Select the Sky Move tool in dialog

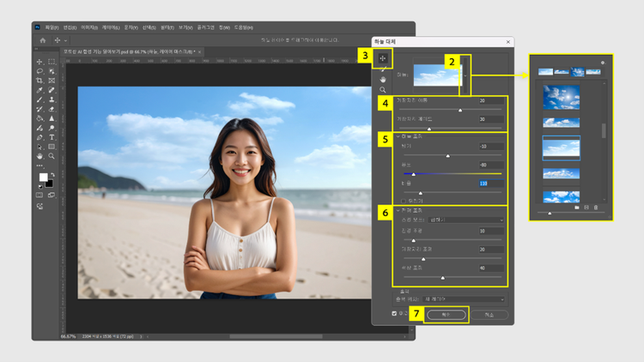tap(383, 58)
